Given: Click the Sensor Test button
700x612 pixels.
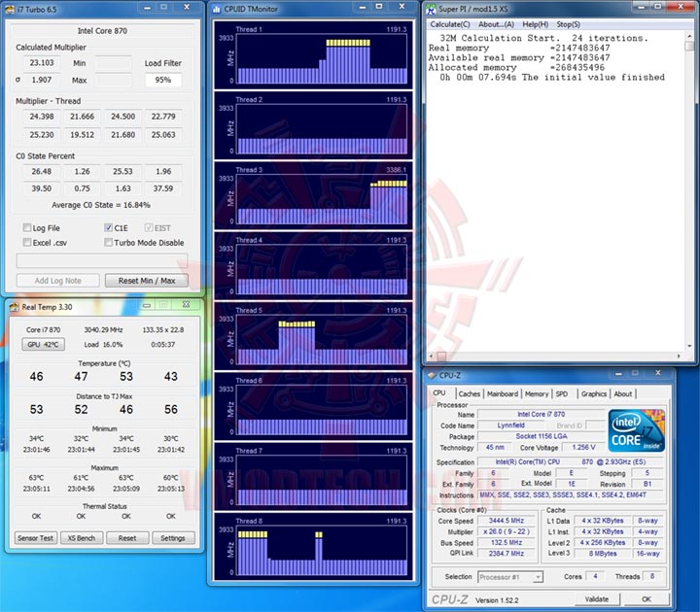Looking at the screenshot, I should pyautogui.click(x=35, y=538).
